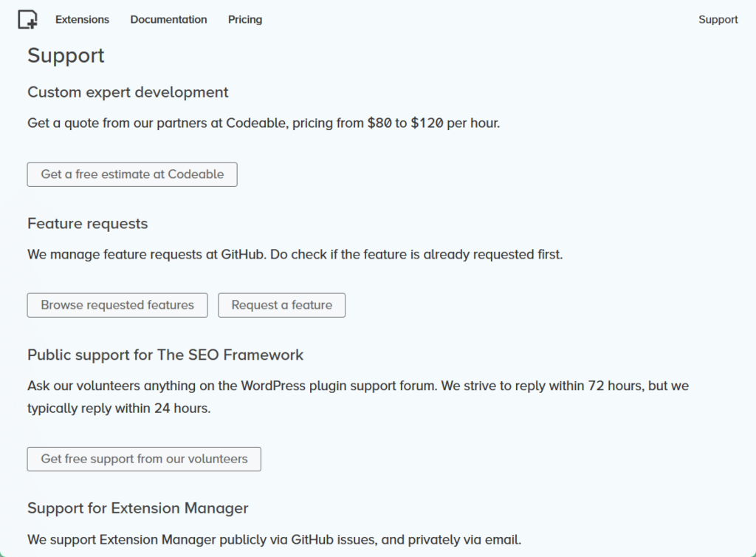Click the Custom expert development heading
Screen dimensions: 756x557
pos(128,92)
